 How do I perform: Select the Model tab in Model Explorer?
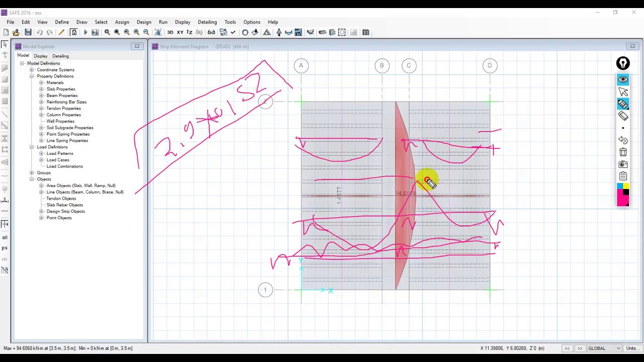click(x=23, y=56)
